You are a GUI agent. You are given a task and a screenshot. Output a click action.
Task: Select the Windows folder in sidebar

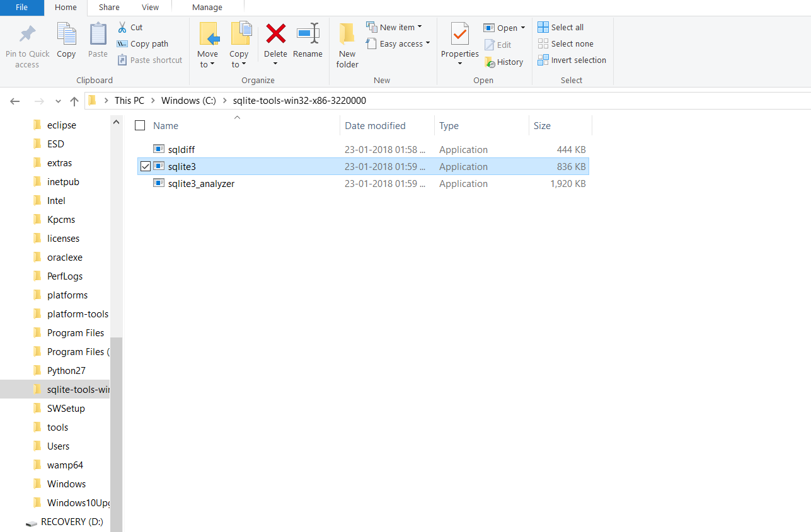click(x=66, y=484)
